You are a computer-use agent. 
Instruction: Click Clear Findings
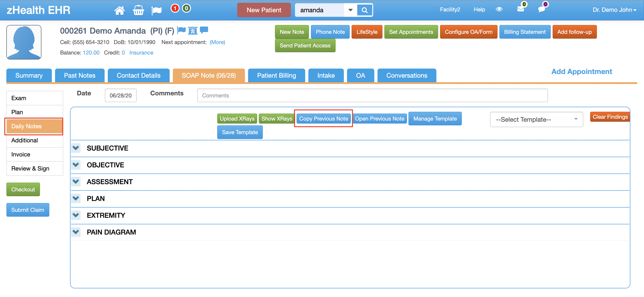click(x=610, y=117)
